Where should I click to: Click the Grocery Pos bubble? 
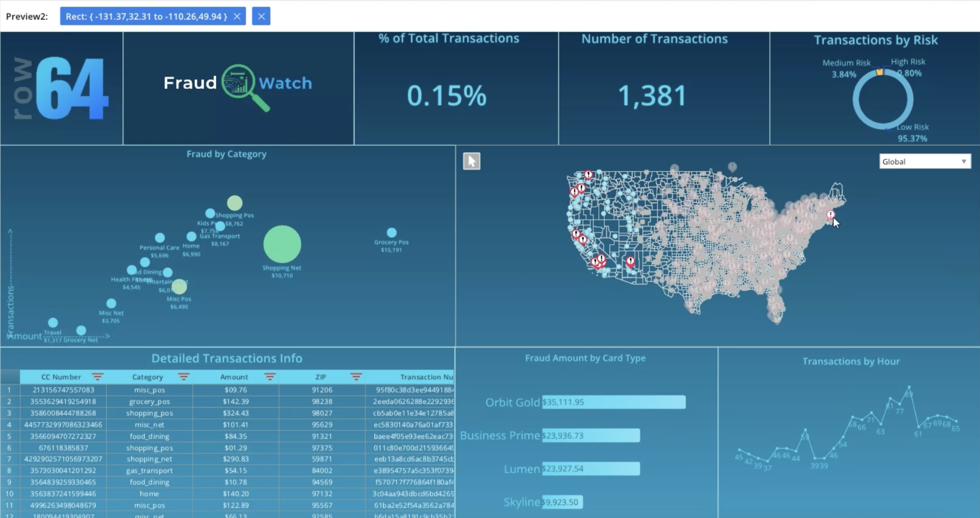tap(391, 232)
